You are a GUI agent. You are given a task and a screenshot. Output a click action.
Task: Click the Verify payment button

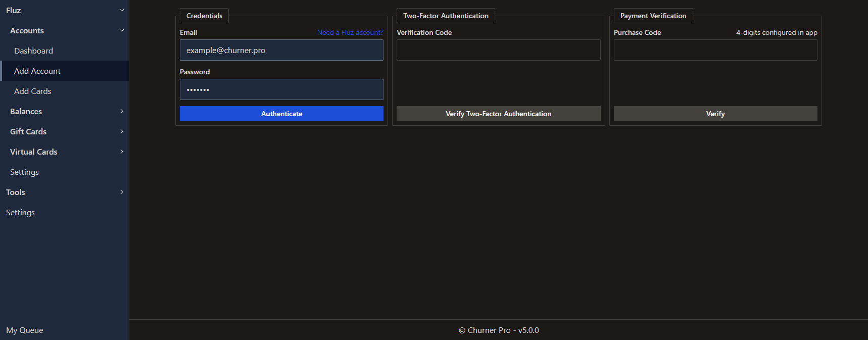(715, 114)
